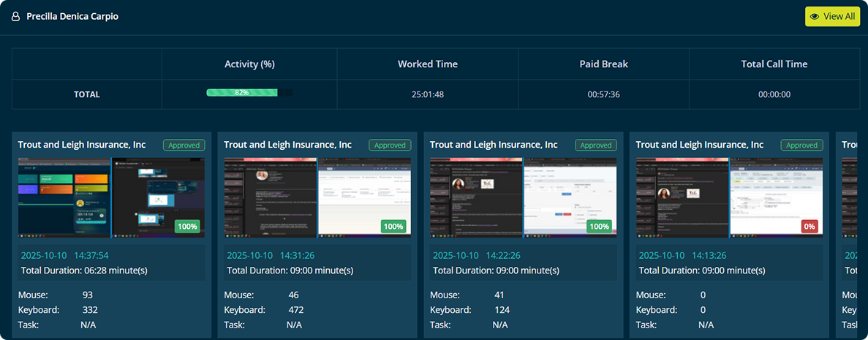Screen dimensions: 868x340
Task: Click the 100% badge on the 14:31:26 screenshot
Action: coord(393,227)
